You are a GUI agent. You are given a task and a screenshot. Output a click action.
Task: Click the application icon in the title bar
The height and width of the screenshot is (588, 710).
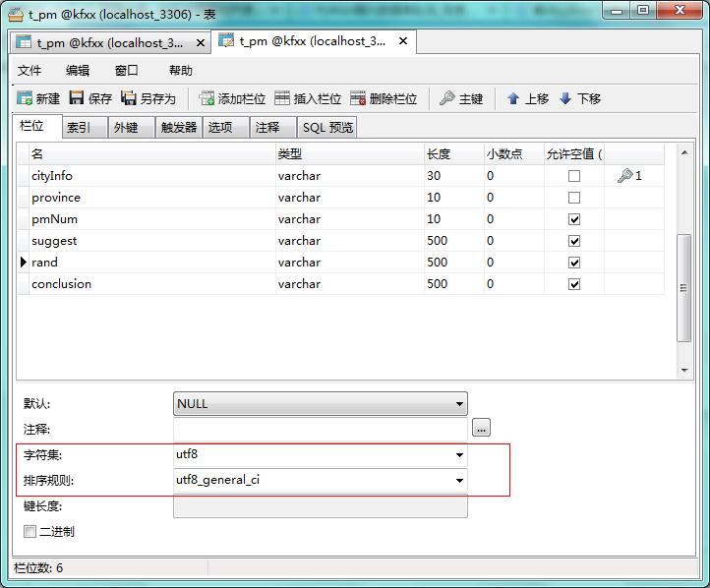[x=16, y=15]
